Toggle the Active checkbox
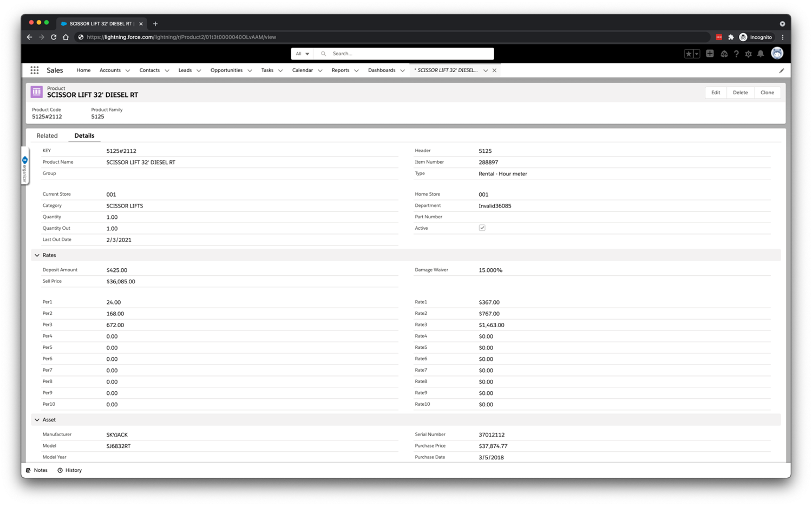The width and height of the screenshot is (812, 506). click(482, 228)
